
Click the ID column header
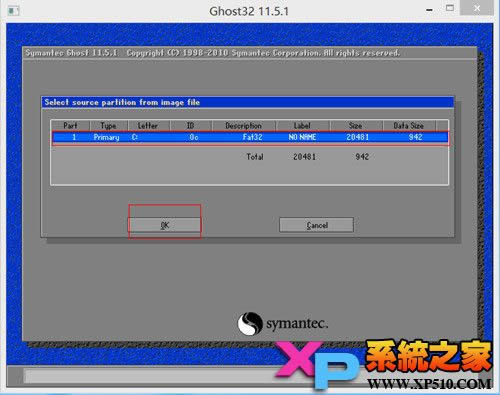coord(190,126)
